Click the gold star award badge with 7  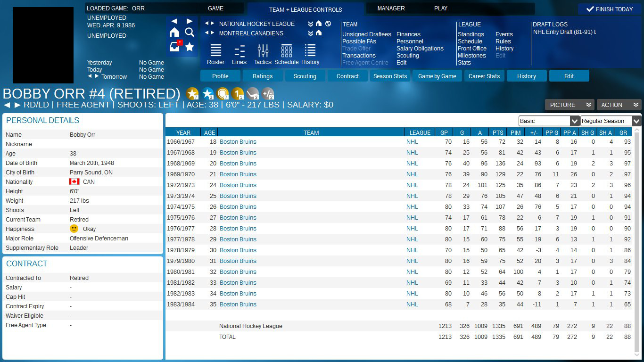tap(192, 94)
